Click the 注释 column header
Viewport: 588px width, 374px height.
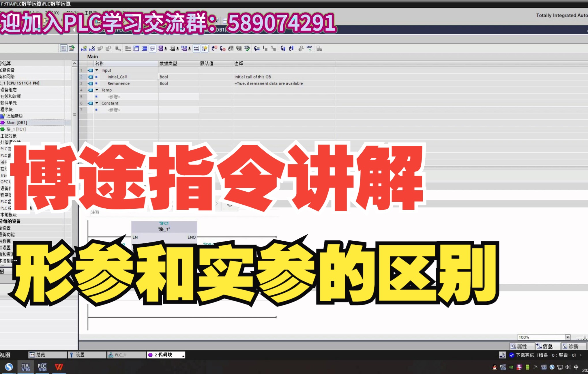pyautogui.click(x=284, y=63)
